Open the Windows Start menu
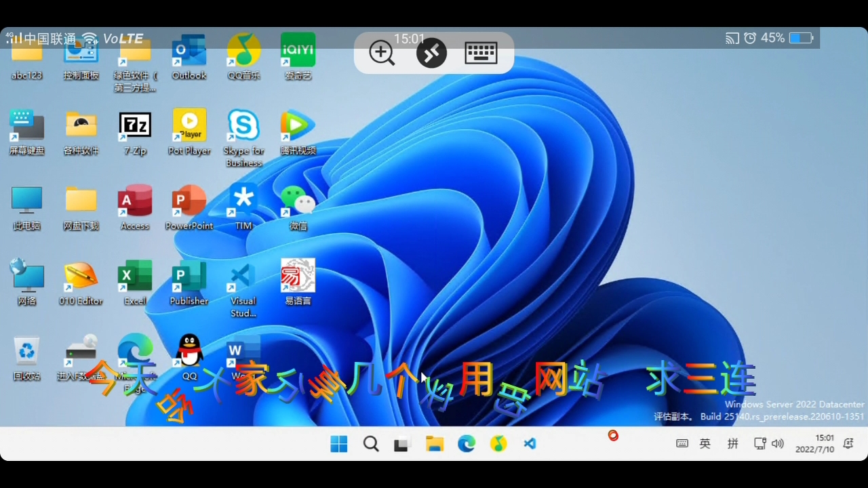This screenshot has height=488, width=868. pos(339,444)
